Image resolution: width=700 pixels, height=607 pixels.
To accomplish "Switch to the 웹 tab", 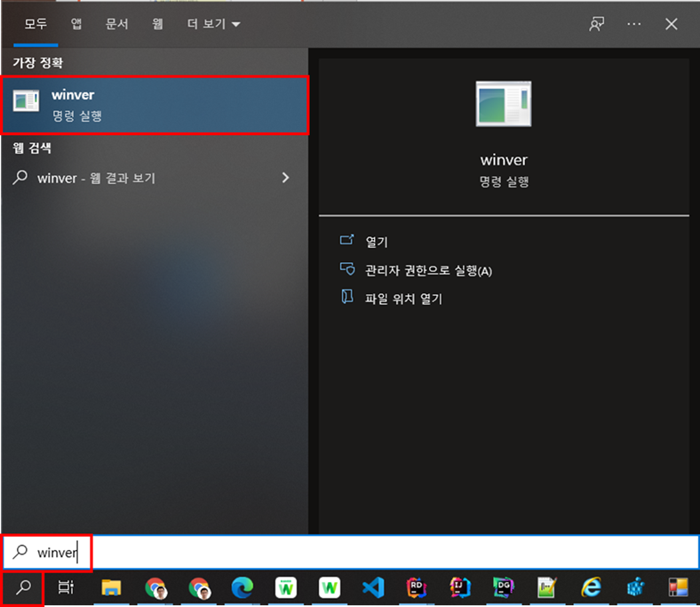I will [157, 24].
